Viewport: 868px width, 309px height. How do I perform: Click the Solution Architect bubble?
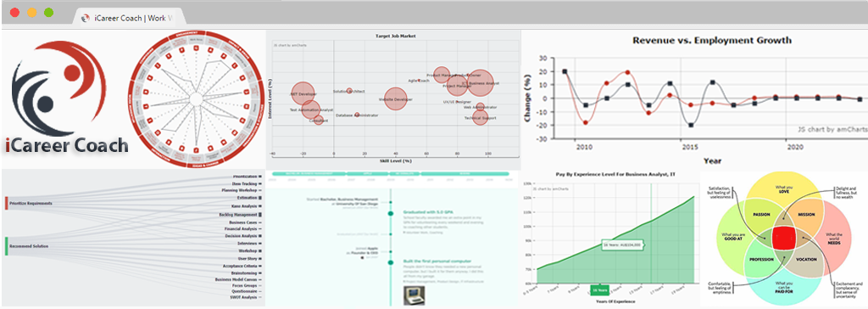pos(349,91)
